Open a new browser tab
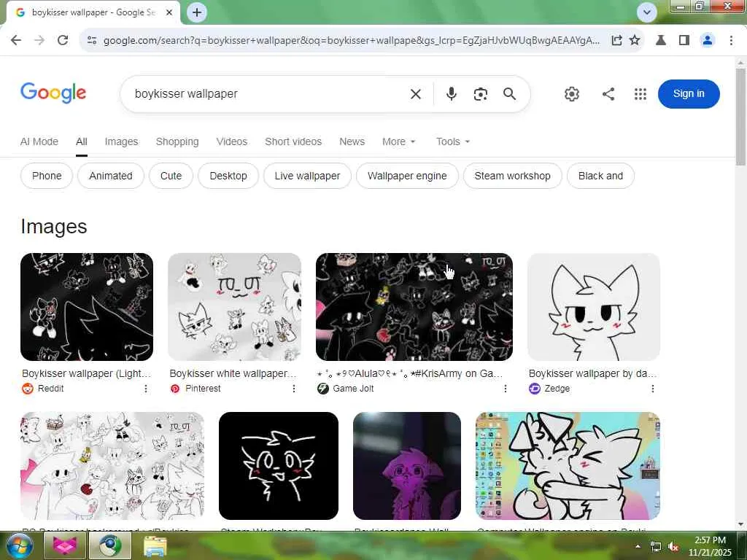The height and width of the screenshot is (560, 747). (x=197, y=12)
